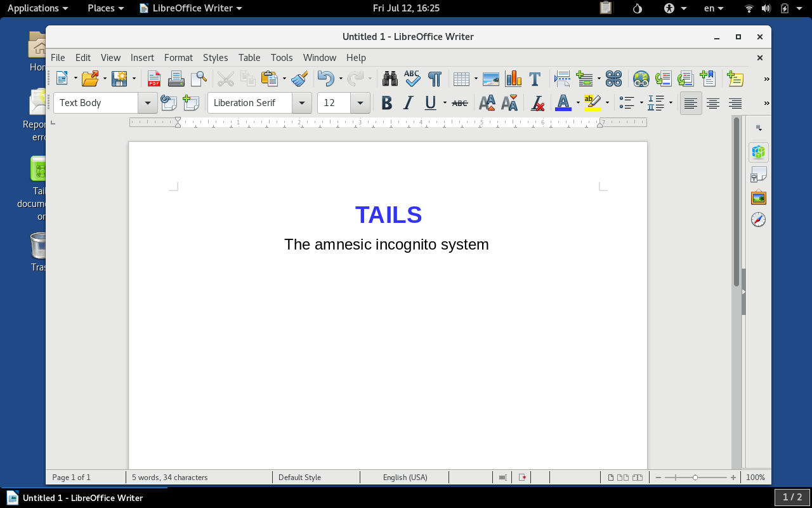Open the Applications menu in top bar
This screenshot has width=812, height=508.
pos(37,8)
